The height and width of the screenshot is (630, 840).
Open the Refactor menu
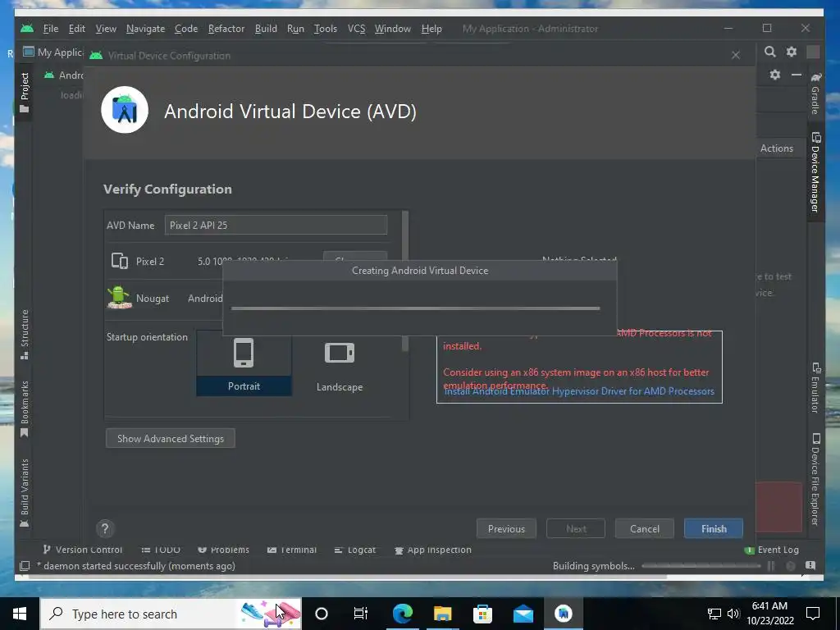[226, 29]
